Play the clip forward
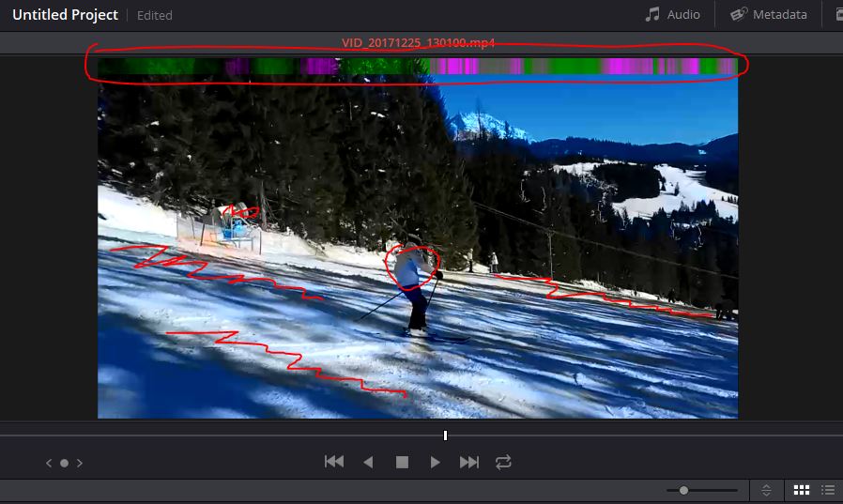Image resolution: width=843 pixels, height=504 pixels. tap(435, 462)
